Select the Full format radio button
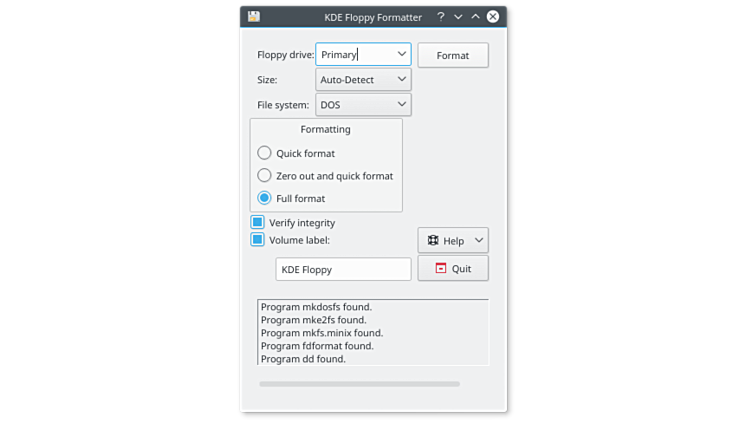The width and height of the screenshot is (752, 423). pos(264,198)
